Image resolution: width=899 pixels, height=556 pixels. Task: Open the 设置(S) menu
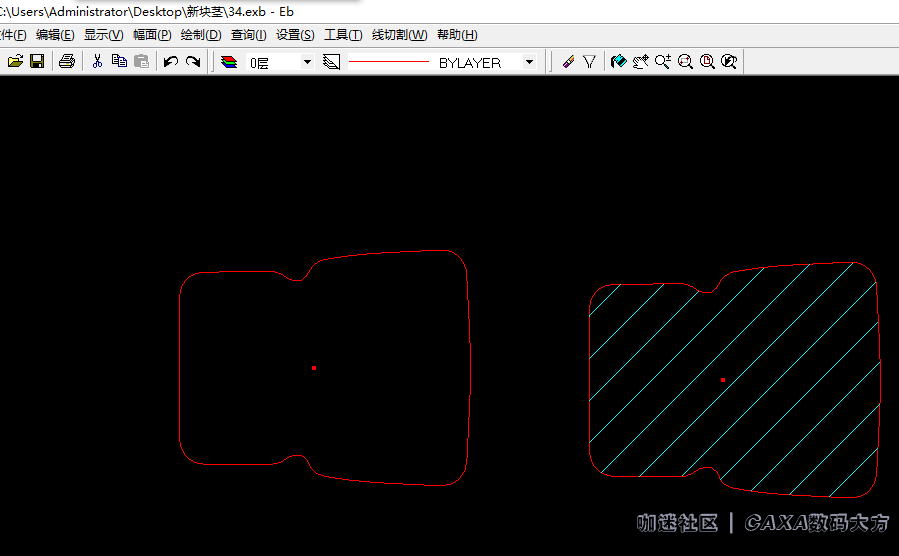295,35
